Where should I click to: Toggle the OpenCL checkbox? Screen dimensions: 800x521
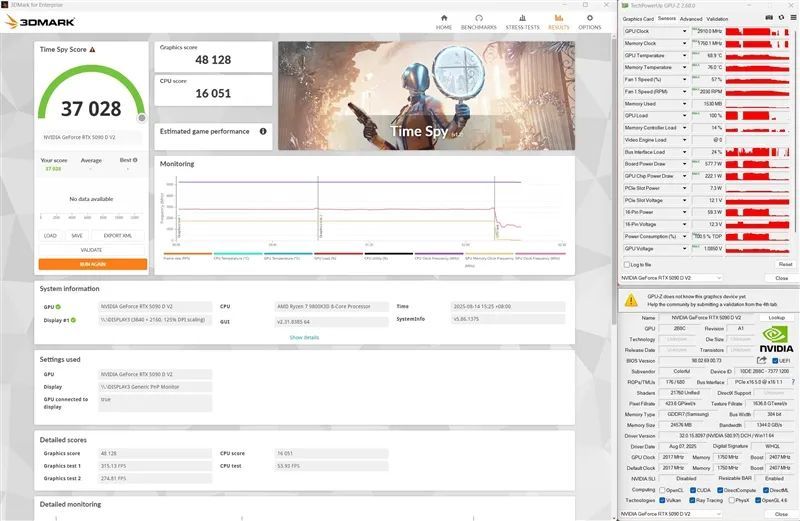pyautogui.click(x=662, y=490)
